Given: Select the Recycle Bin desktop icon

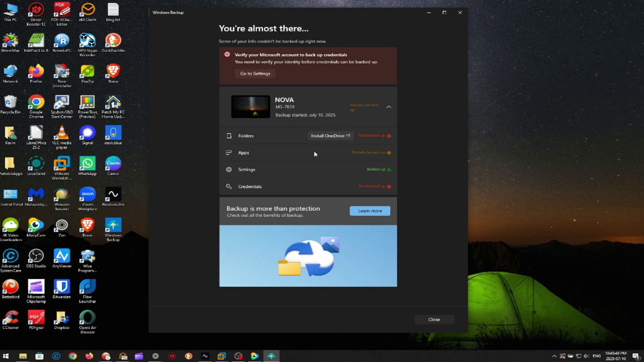Looking at the screenshot, I should pos(10,105).
